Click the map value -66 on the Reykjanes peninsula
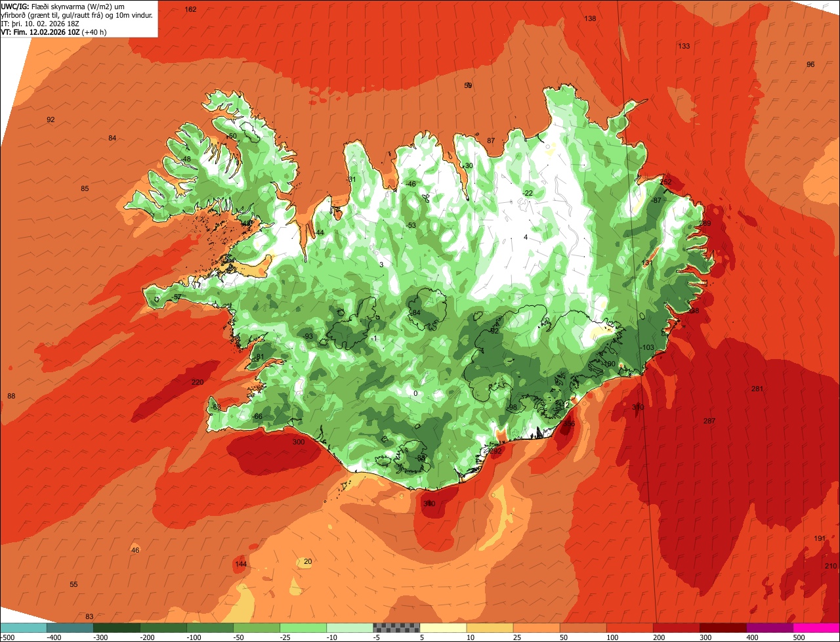The image size is (840, 642). click(257, 417)
